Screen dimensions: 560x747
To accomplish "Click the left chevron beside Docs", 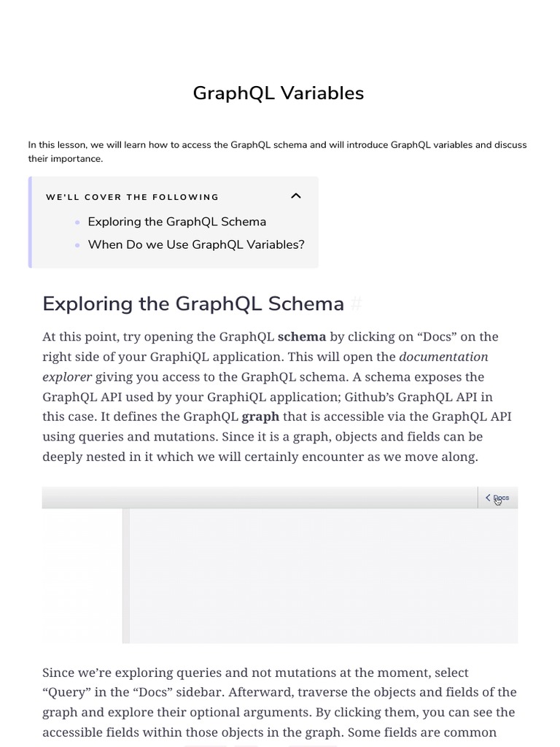I will tap(488, 498).
